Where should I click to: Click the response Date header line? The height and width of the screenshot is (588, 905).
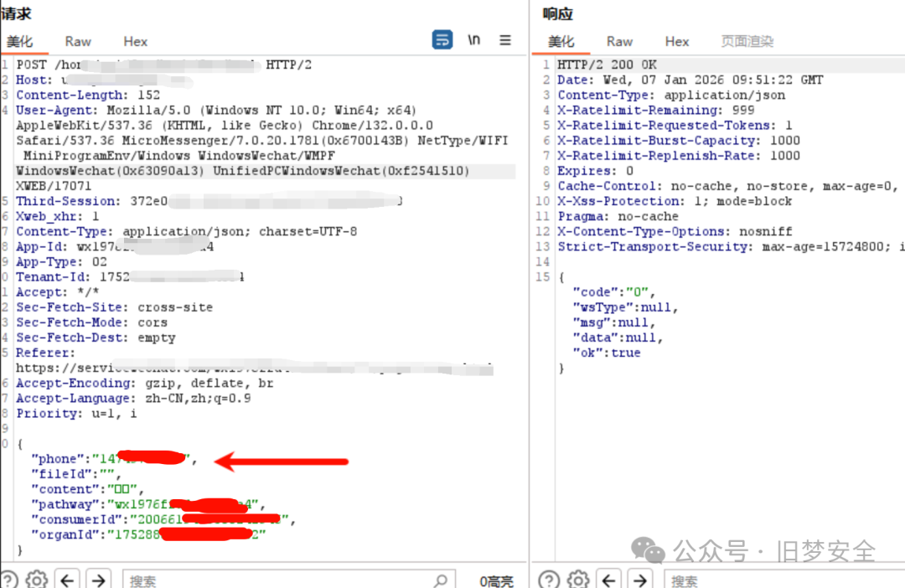[690, 80]
